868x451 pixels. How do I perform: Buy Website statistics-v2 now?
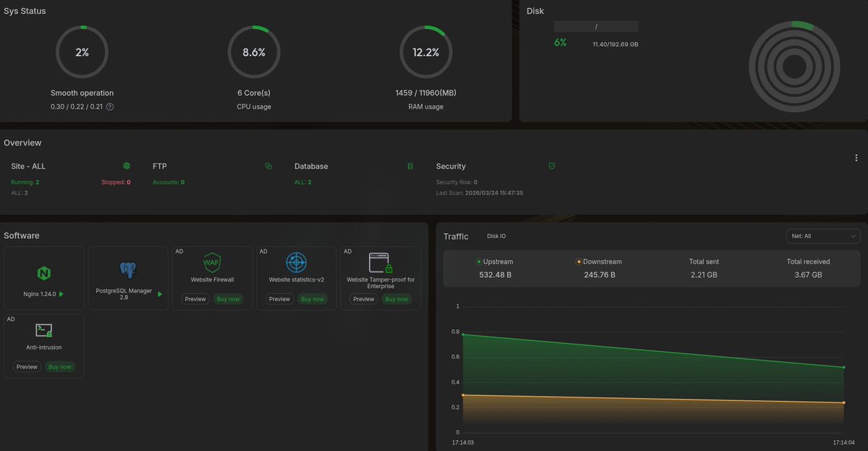312,299
